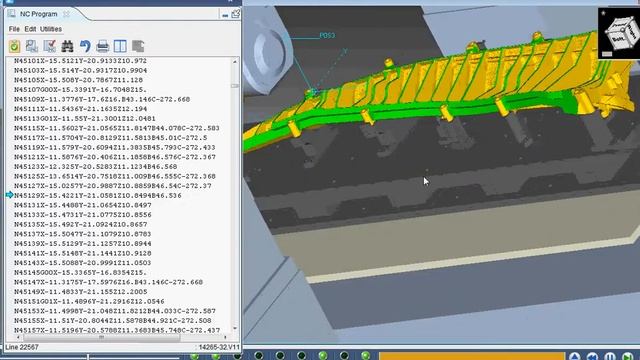Select the line starting N45147X-11.3175
640x360 pixels.
[109, 282]
